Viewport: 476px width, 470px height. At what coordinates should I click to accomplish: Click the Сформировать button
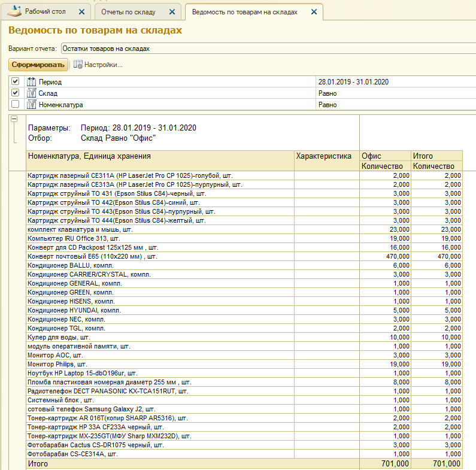coord(38,65)
